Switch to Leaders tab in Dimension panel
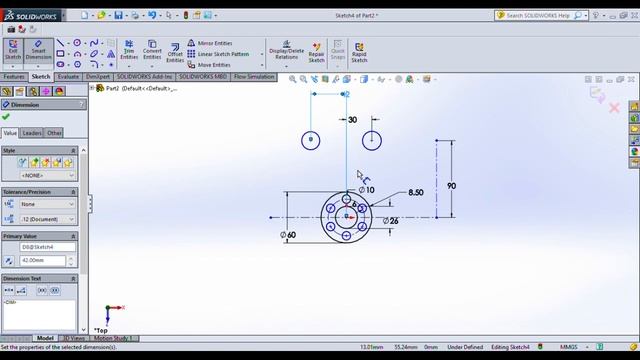The width and height of the screenshot is (640, 360). click(x=32, y=133)
